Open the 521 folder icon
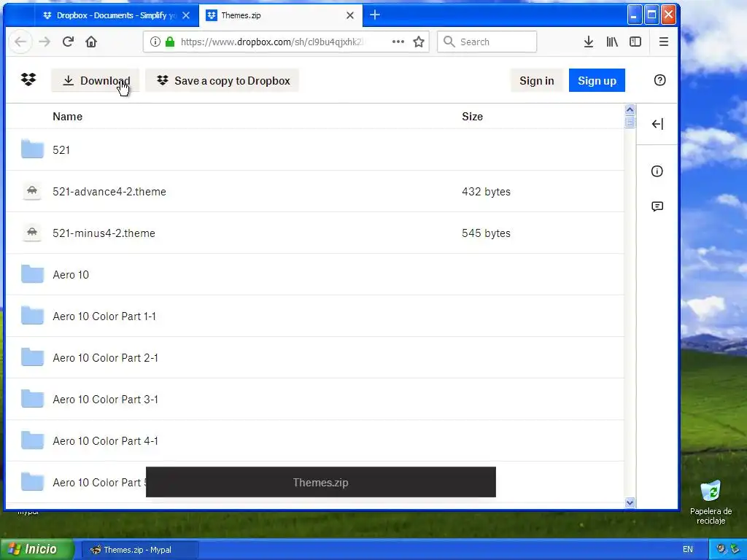The height and width of the screenshot is (560, 747). coord(32,149)
